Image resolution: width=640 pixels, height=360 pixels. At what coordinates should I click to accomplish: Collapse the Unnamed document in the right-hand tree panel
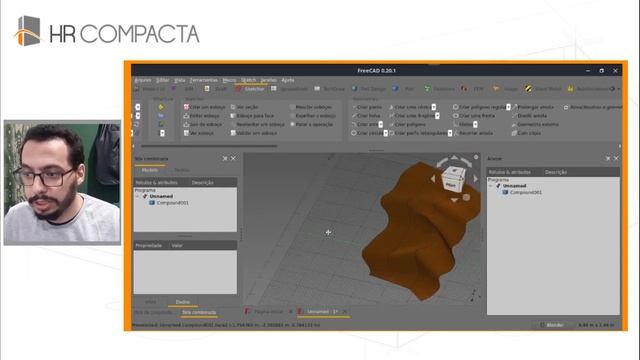[491, 186]
